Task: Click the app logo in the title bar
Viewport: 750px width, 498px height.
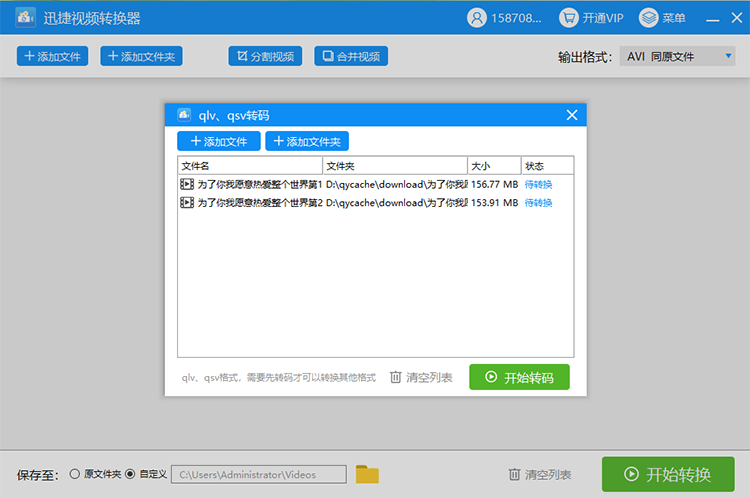Action: click(25, 18)
